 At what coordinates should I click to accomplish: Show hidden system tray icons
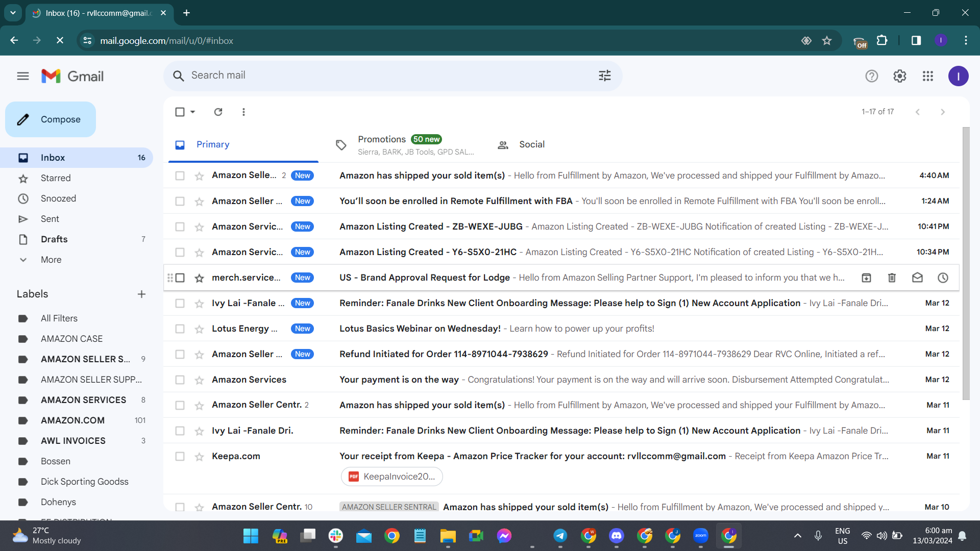797,536
